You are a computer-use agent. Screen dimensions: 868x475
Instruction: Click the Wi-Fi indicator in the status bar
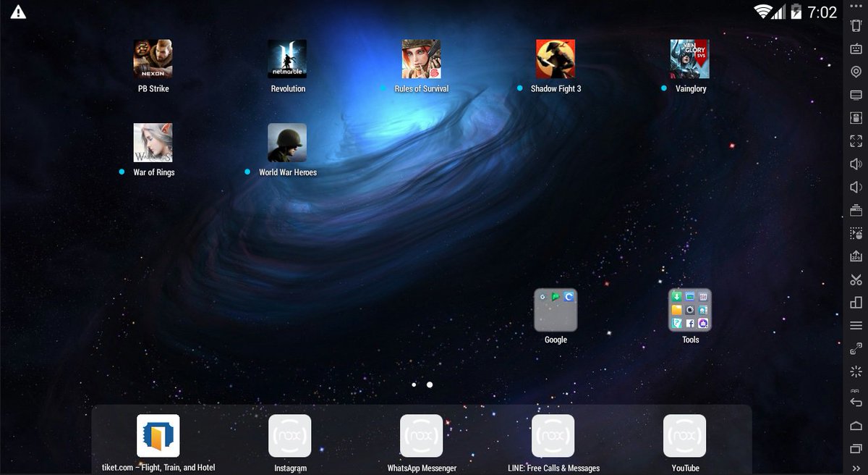762,12
